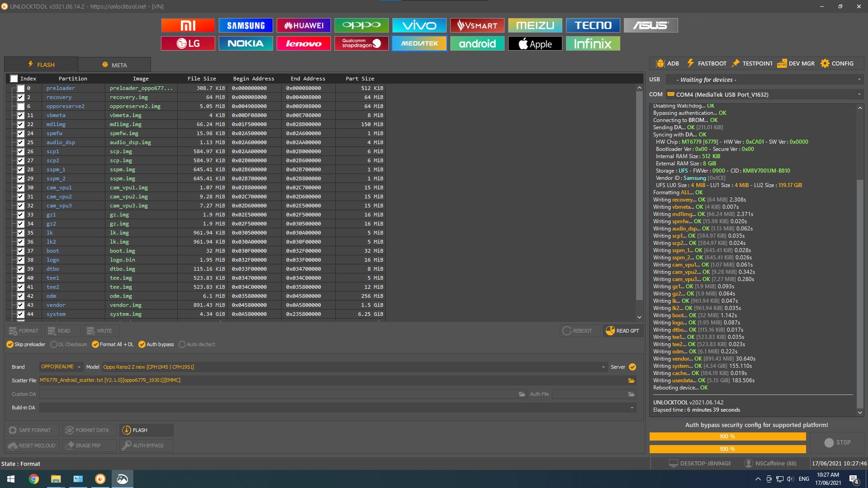Open the CONFIG settings
The width and height of the screenshot is (868, 488).
pyautogui.click(x=837, y=63)
